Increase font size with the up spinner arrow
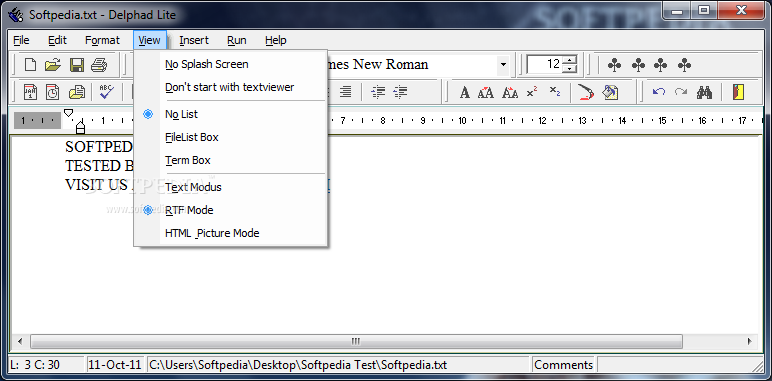 (569, 60)
